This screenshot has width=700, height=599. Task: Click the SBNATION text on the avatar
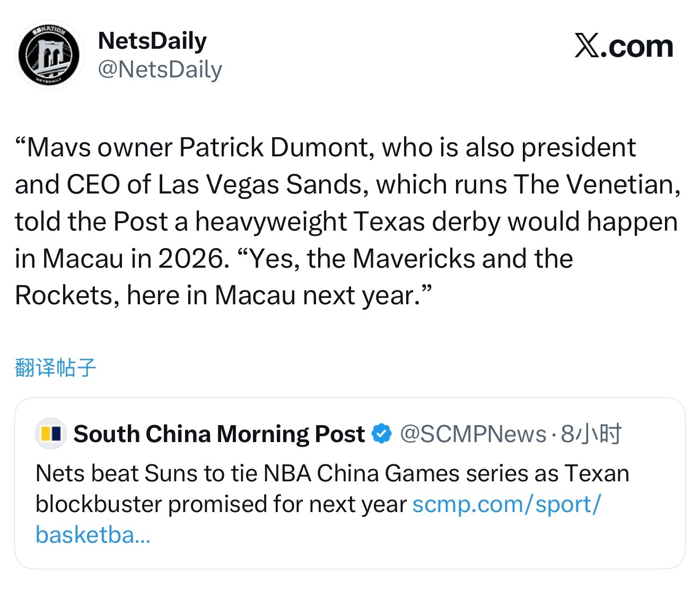pyautogui.click(x=49, y=33)
